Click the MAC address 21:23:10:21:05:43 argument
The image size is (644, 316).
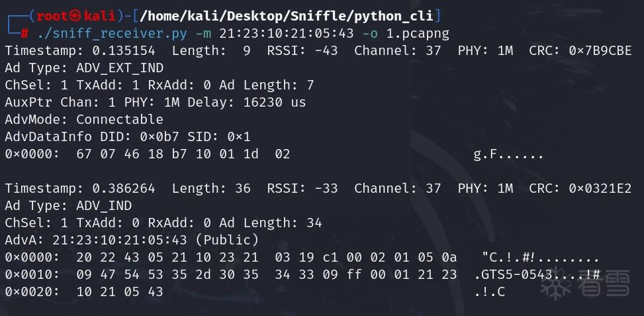tap(287, 33)
